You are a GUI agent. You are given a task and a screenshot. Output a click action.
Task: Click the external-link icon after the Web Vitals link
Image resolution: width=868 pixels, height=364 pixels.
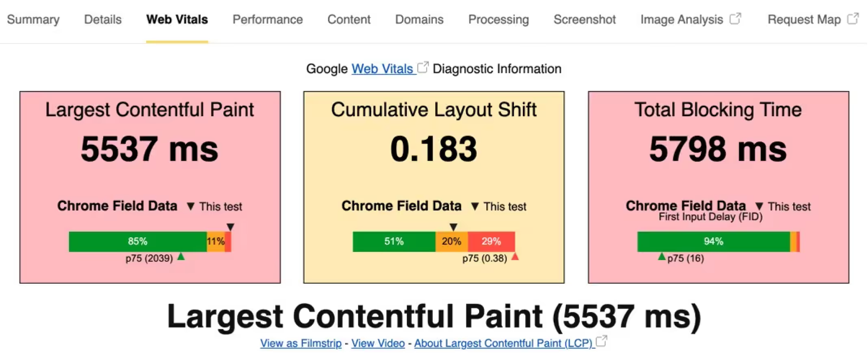click(423, 67)
